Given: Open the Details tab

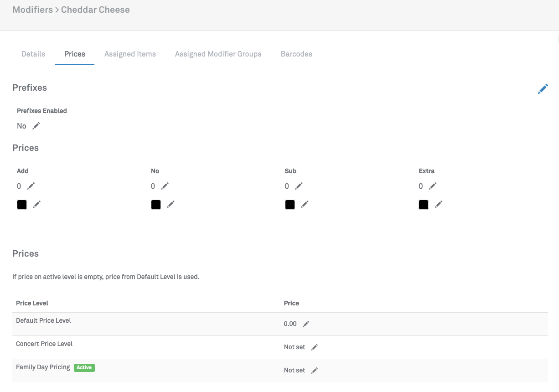Looking at the screenshot, I should [x=33, y=54].
